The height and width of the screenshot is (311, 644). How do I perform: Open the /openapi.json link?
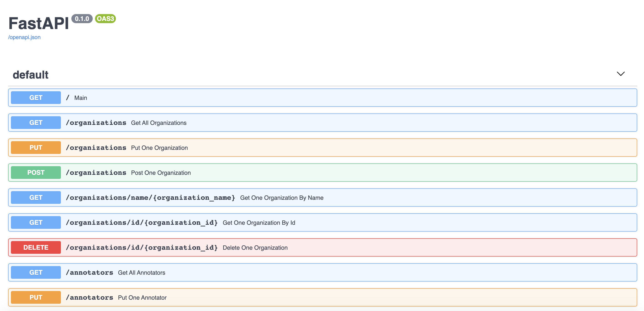point(24,37)
